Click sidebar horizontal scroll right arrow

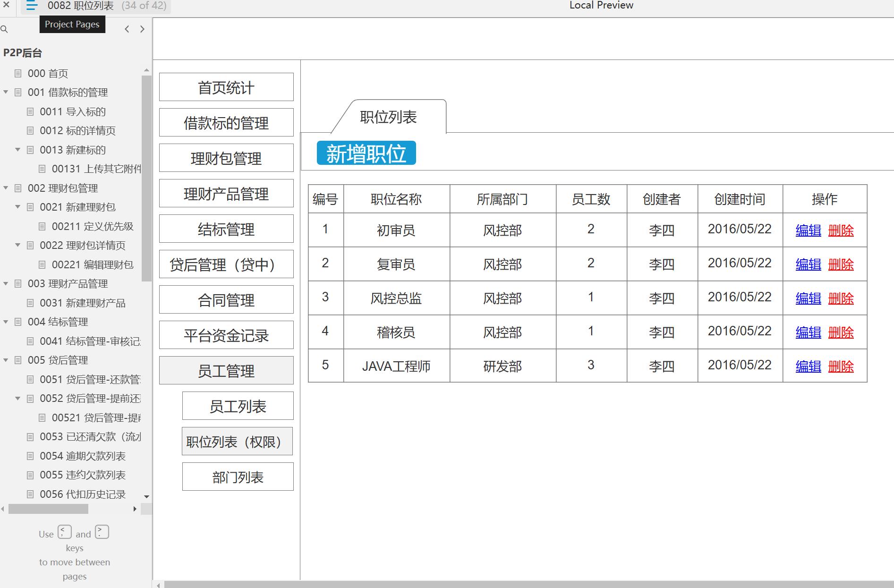(135, 509)
